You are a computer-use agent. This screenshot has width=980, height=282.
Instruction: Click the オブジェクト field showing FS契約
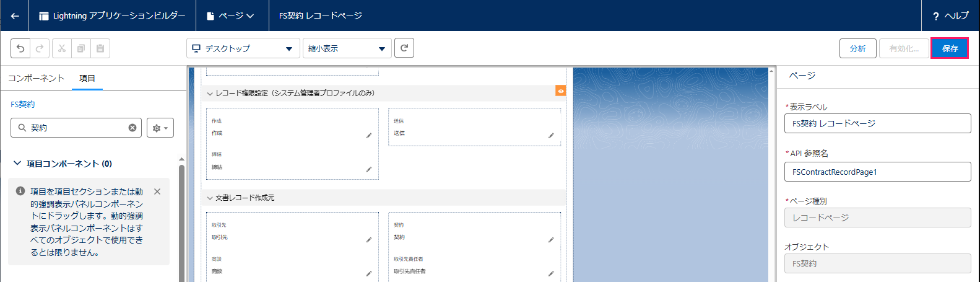click(878, 263)
